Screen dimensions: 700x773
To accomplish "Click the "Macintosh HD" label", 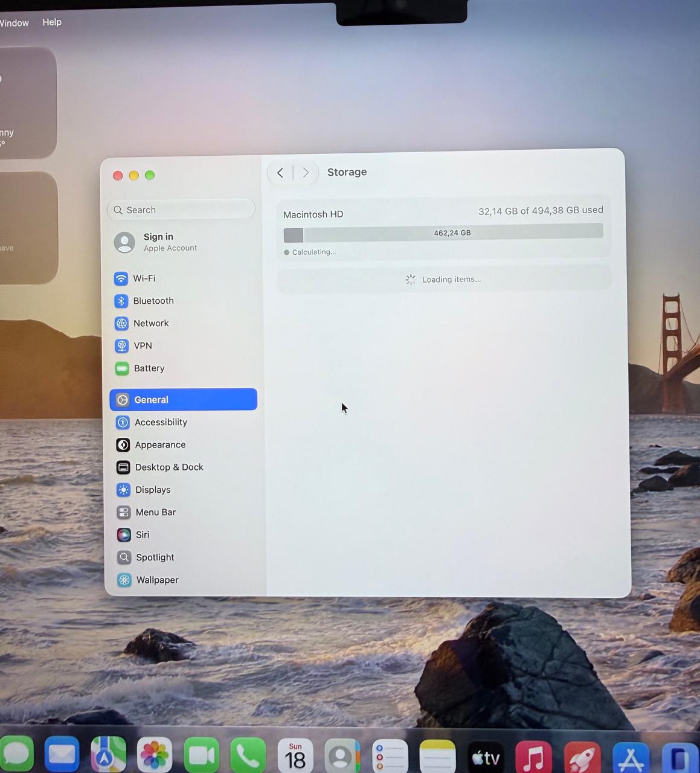I will coord(313,214).
